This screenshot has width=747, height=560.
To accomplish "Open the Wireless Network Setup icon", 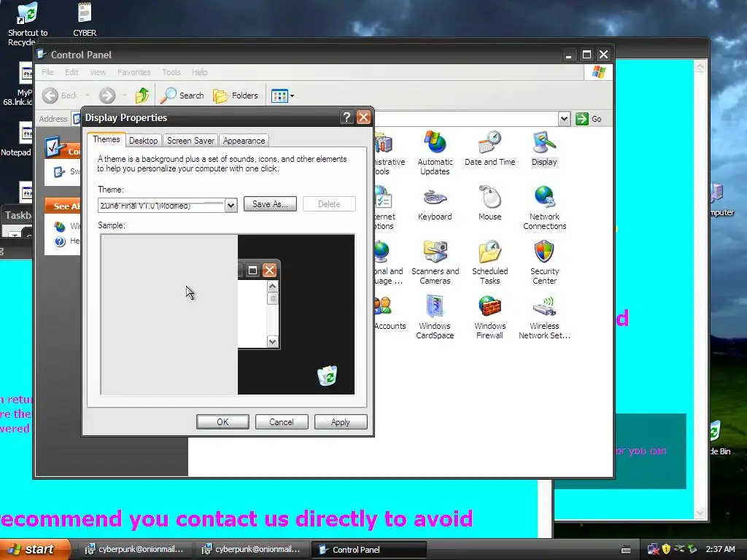I will pyautogui.click(x=544, y=317).
